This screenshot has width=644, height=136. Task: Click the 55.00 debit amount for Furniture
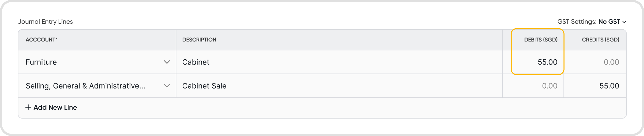(547, 62)
